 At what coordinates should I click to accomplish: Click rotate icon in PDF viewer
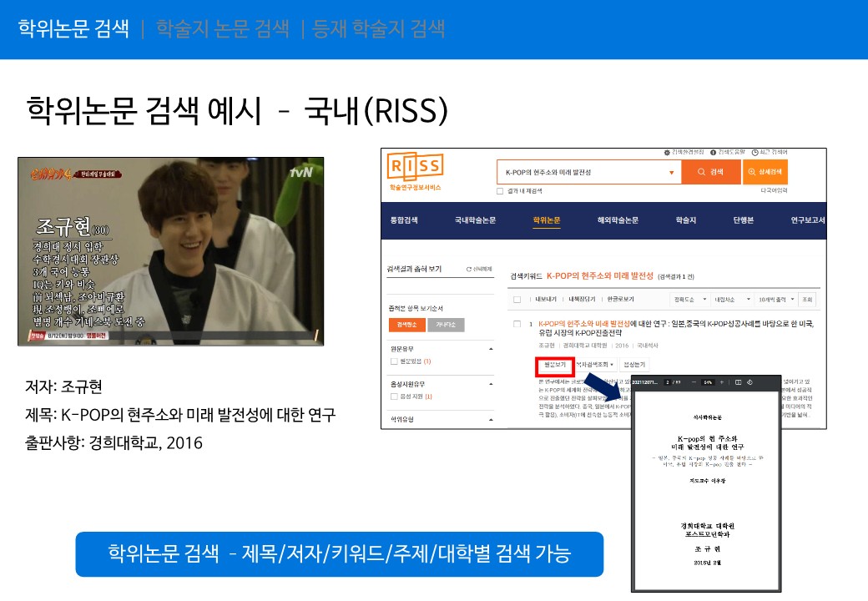750,382
